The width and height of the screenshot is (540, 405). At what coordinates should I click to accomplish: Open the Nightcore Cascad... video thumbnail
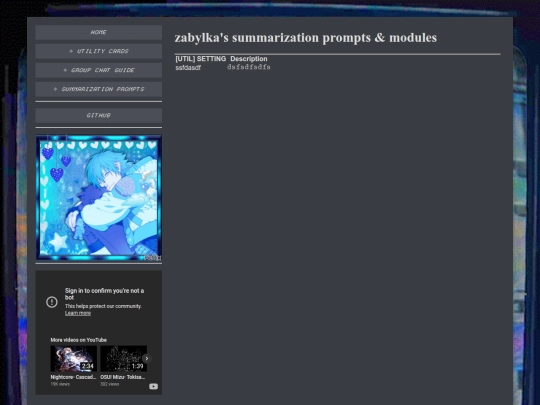pos(73,359)
